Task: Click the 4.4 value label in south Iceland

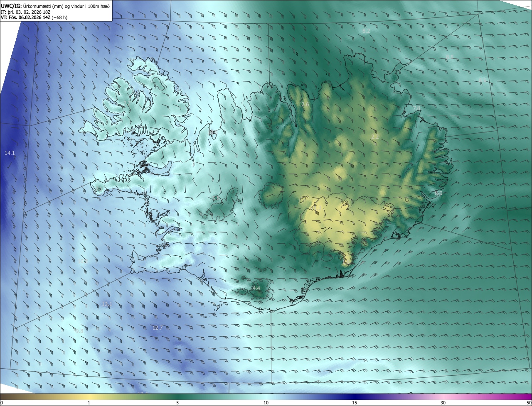Action: 256,288
